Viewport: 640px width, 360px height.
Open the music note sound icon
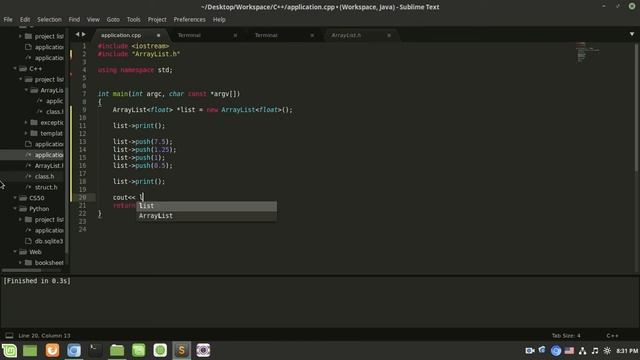click(595, 351)
